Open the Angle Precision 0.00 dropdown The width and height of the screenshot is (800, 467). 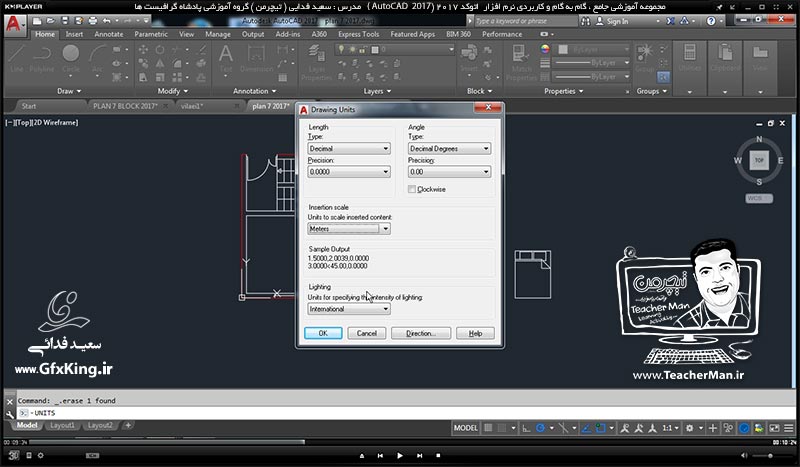click(449, 172)
